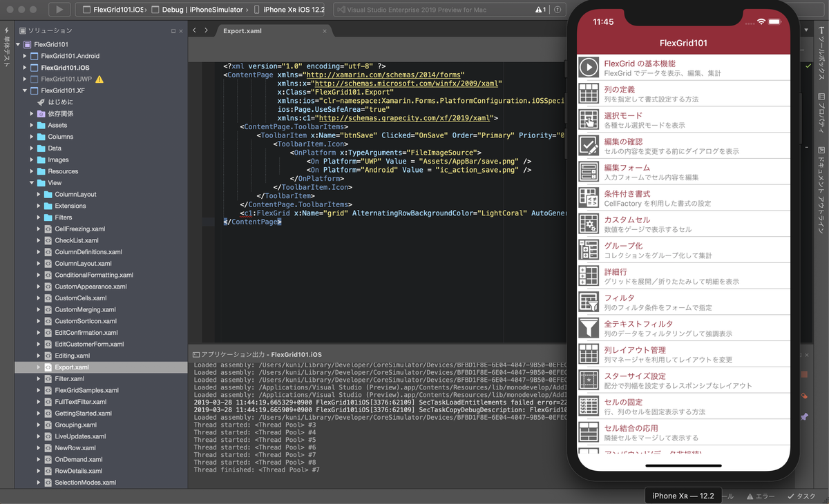Screen dimensions: 829x504
Task: Expand the FlexGrid101.Android project
Action: 26,56
